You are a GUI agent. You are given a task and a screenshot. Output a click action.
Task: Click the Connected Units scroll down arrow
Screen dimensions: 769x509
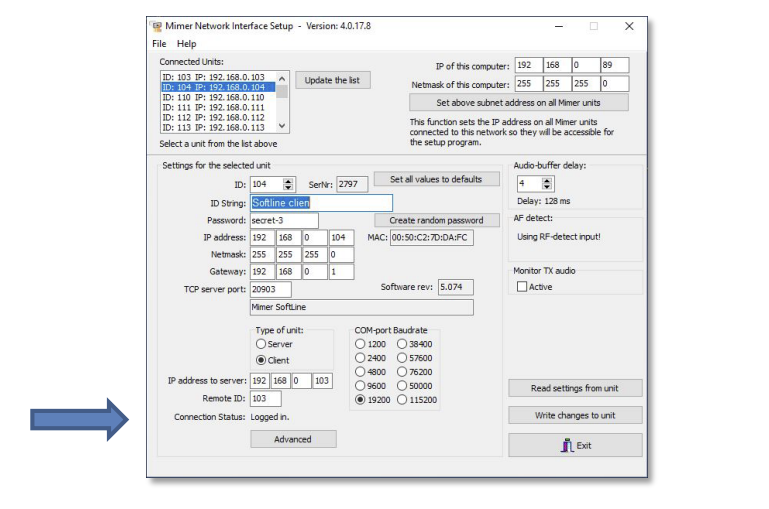[282, 126]
